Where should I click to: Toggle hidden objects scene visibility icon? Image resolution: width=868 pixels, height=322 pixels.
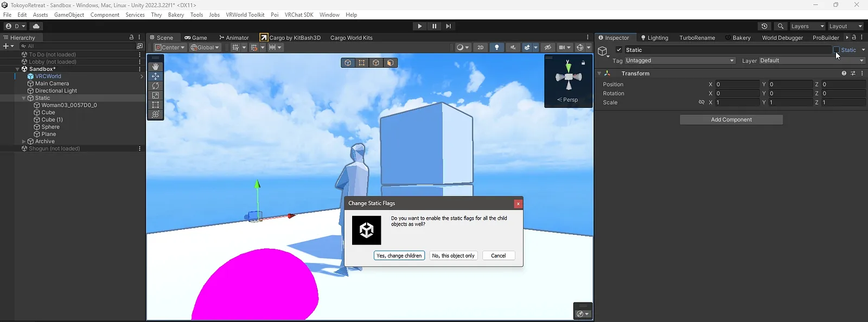click(548, 47)
